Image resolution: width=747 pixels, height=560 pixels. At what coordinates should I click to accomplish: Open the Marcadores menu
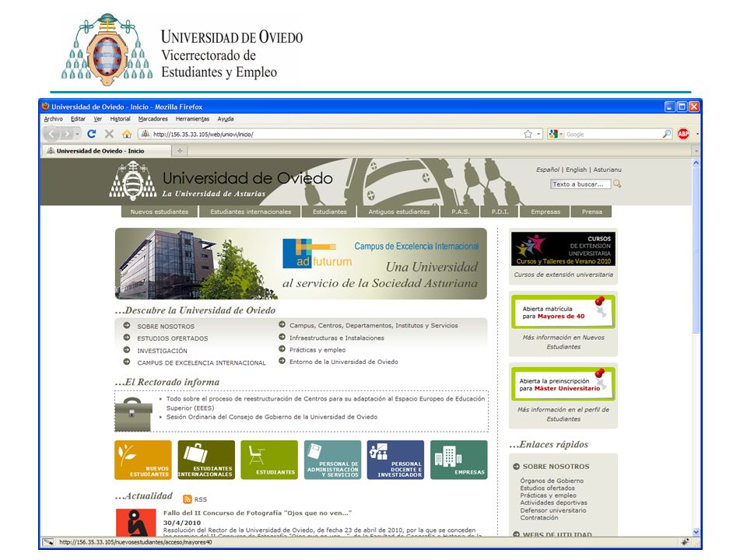153,119
